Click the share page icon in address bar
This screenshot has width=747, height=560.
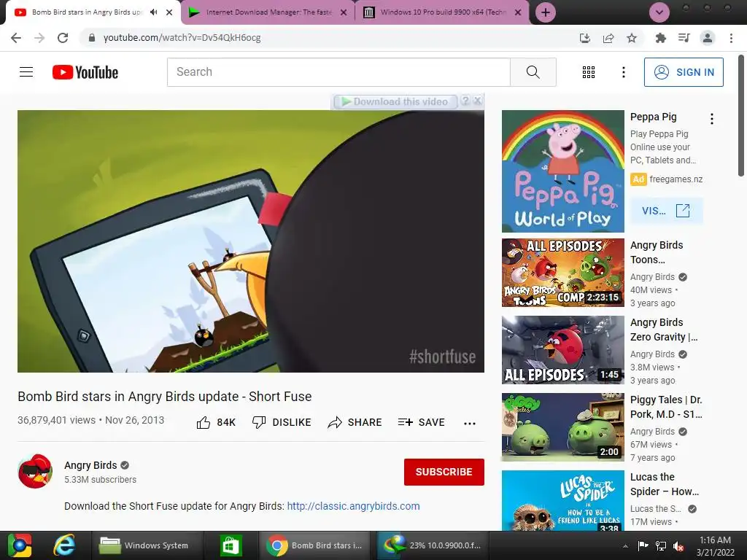(x=608, y=38)
